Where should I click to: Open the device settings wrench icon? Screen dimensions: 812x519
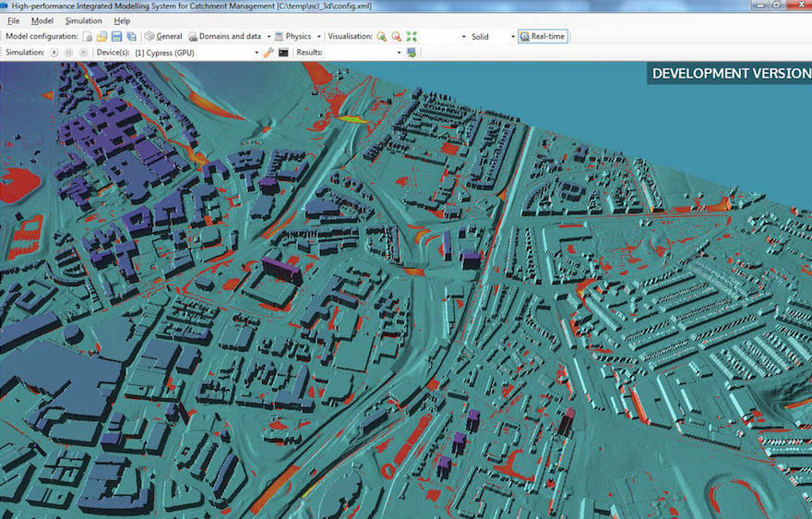tap(269, 53)
